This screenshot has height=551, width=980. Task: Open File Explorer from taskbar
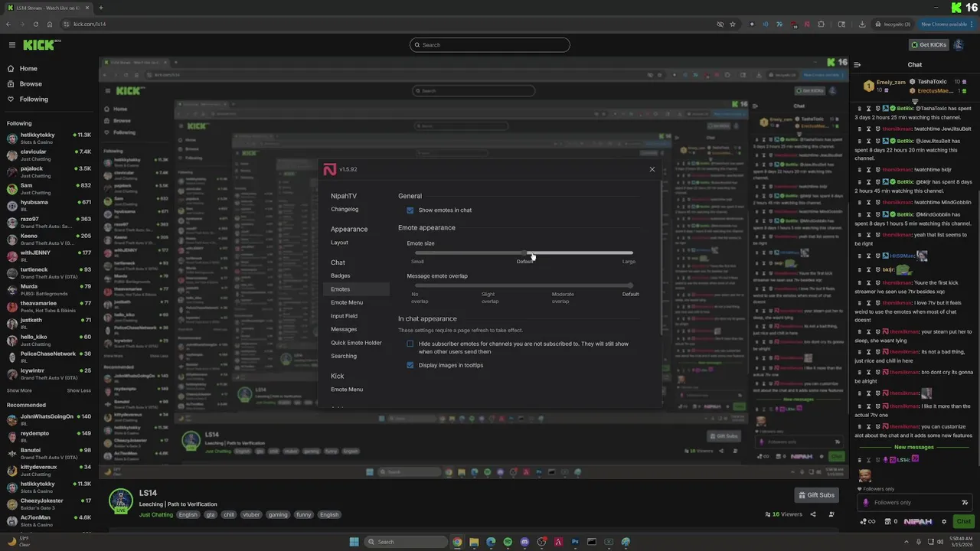click(474, 542)
